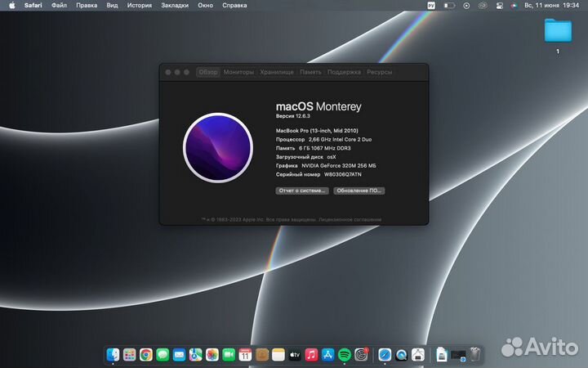This screenshot has height=368, width=588.
Task: Click the 6 ГБ 1067 MHz DDR3 value
Action: 325,148
